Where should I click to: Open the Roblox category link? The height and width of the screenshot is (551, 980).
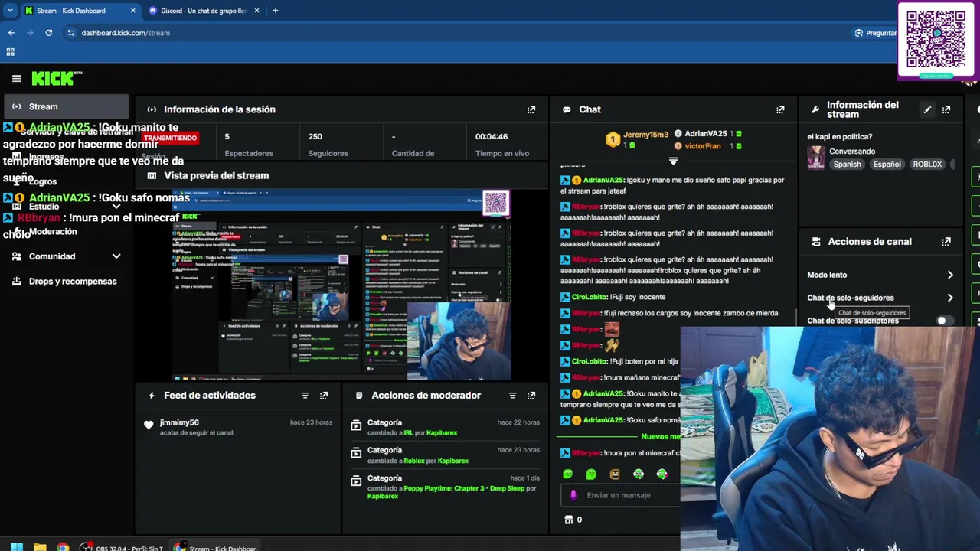[x=414, y=461]
